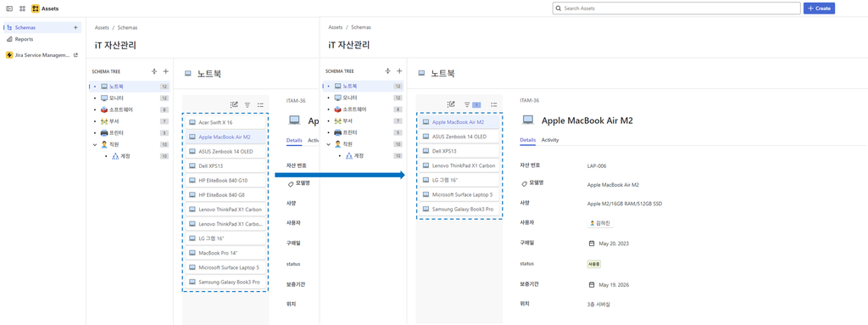Open Lenovo ThinkPad X1 Carbon in the filtered list
This screenshot has height=325, width=868.
tap(459, 165)
